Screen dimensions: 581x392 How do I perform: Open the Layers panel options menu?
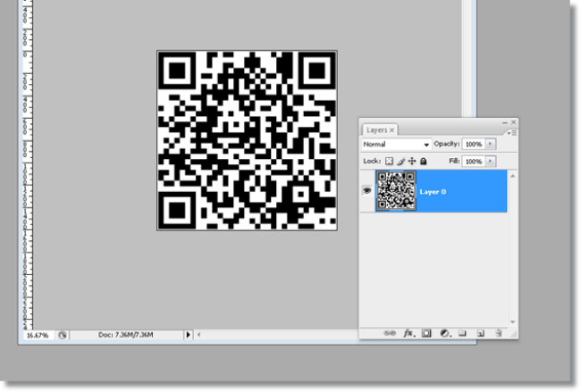pos(512,132)
